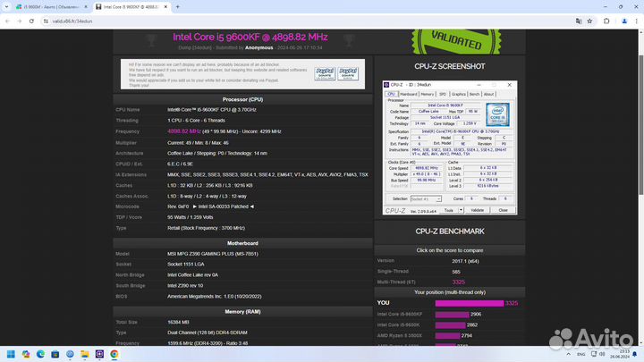Click the Intel Core i5-9600K benchmark bar
644x362 pixels.
[450, 325]
